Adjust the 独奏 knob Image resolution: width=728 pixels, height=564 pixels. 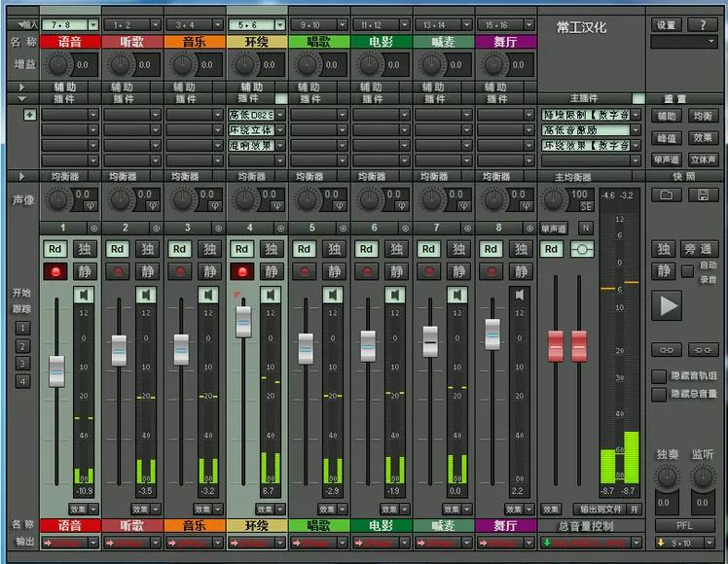tap(667, 477)
